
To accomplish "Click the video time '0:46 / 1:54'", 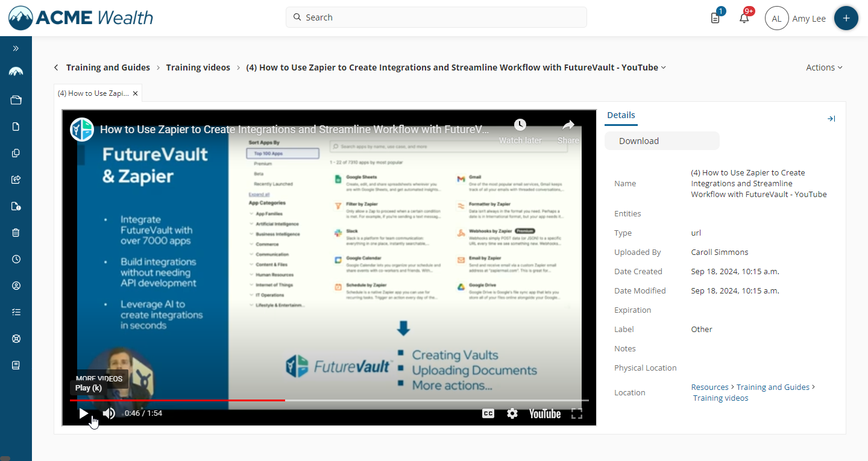I will click(x=143, y=413).
